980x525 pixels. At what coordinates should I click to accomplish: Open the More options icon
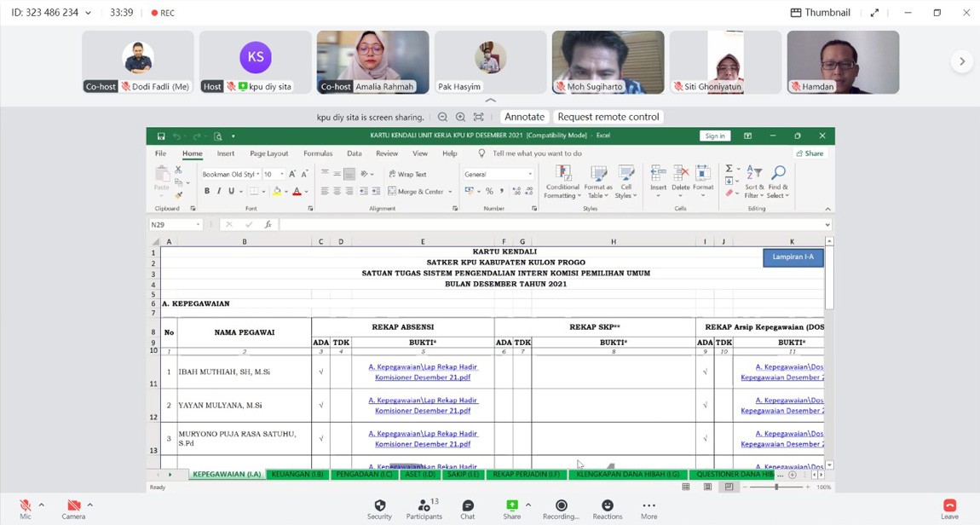pyautogui.click(x=649, y=505)
